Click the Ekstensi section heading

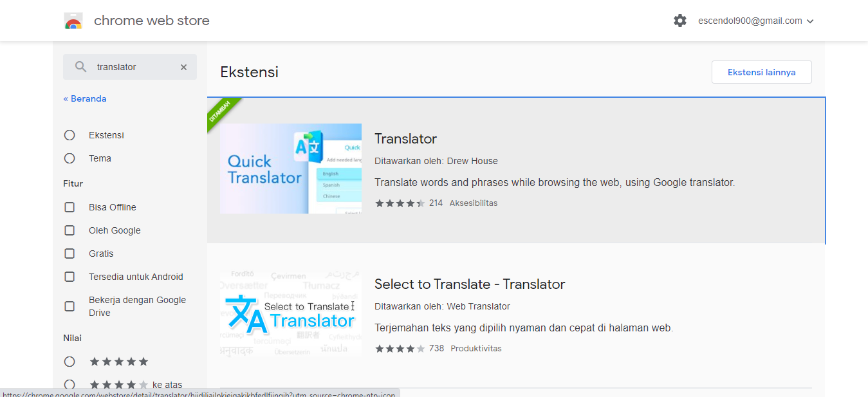pyautogui.click(x=250, y=72)
